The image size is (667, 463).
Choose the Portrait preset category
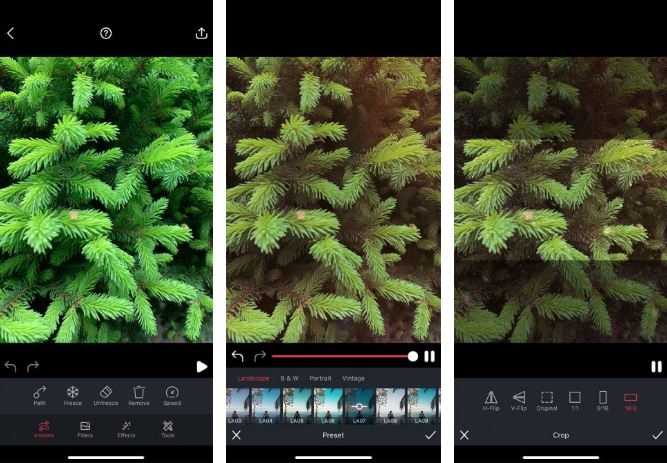[x=320, y=378]
